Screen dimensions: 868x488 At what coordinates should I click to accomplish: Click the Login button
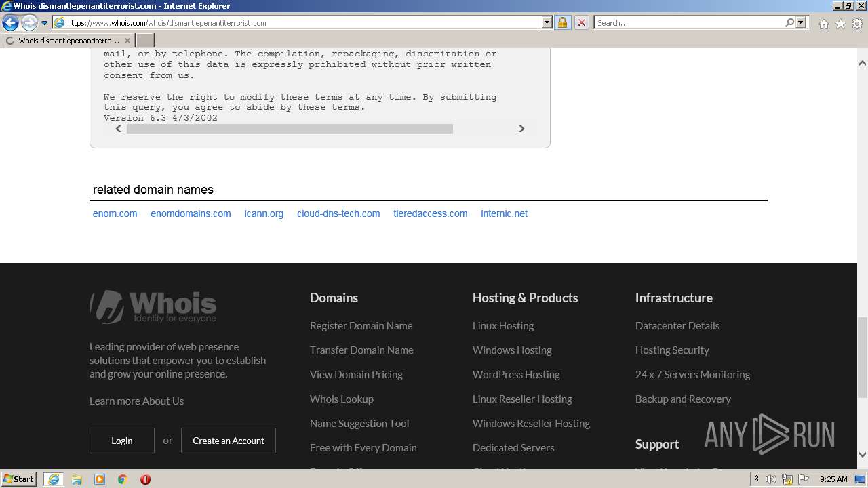[122, 441]
